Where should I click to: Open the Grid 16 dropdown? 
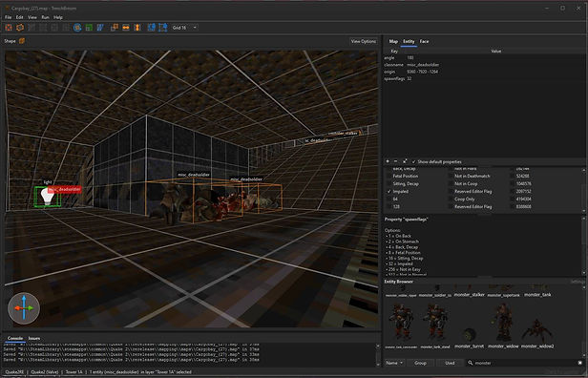click(x=184, y=28)
